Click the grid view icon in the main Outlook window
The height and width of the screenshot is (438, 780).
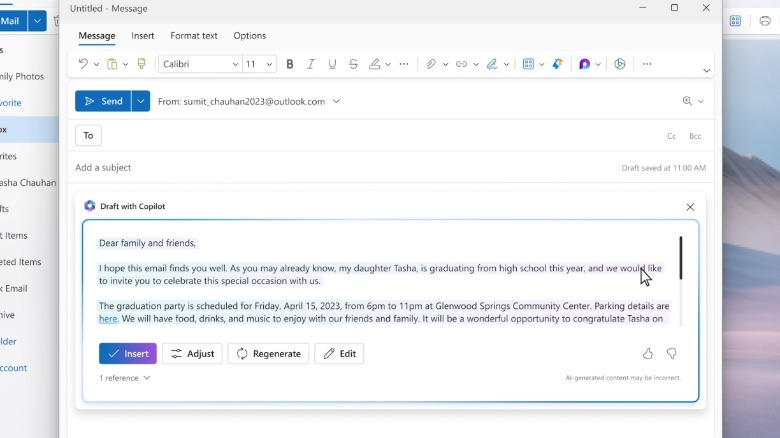pyautogui.click(x=735, y=21)
